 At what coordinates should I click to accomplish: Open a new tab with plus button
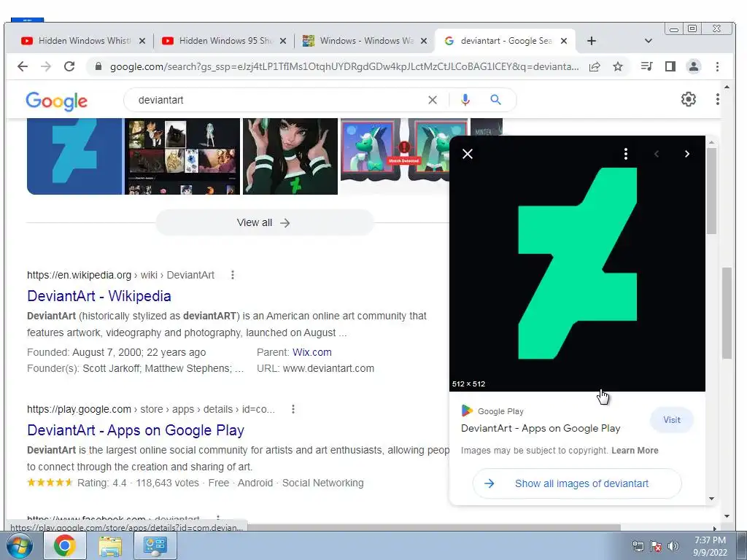click(x=591, y=41)
